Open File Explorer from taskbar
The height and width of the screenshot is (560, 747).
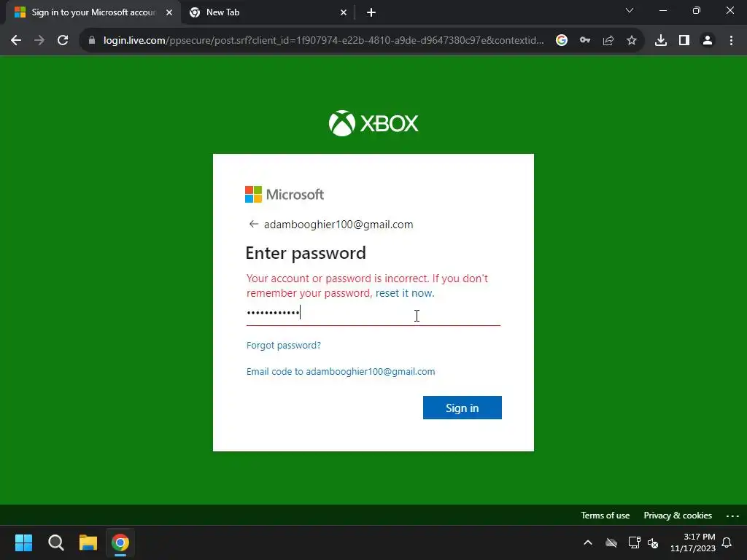(x=88, y=542)
